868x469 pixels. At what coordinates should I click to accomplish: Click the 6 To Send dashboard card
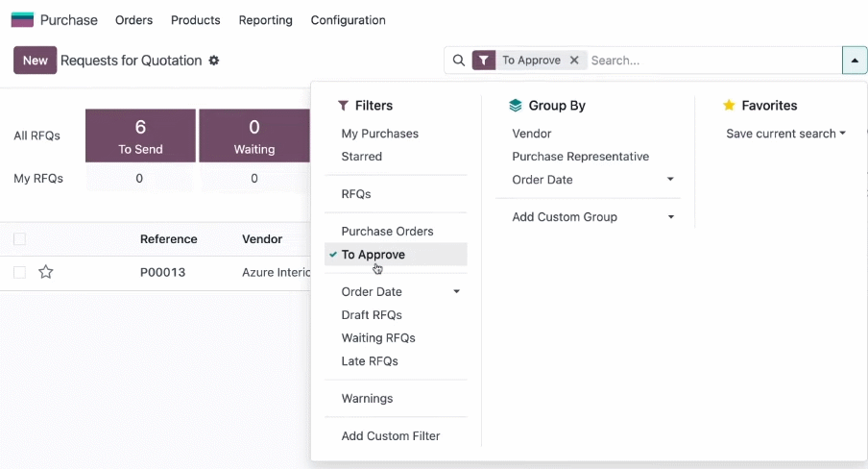pos(140,136)
